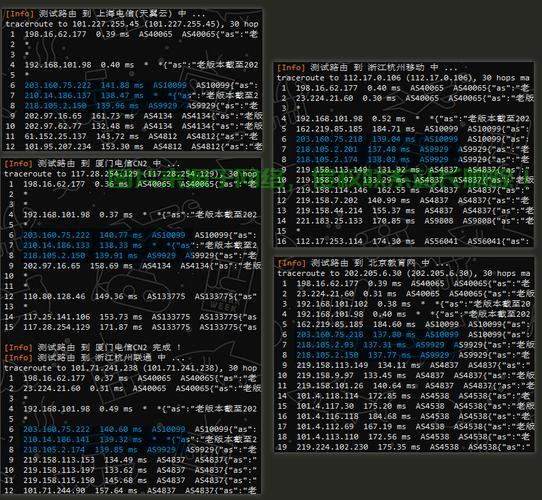Click highlighted IP 210.14.186.141
This screenshot has height=500, width=542.
click(x=56, y=439)
